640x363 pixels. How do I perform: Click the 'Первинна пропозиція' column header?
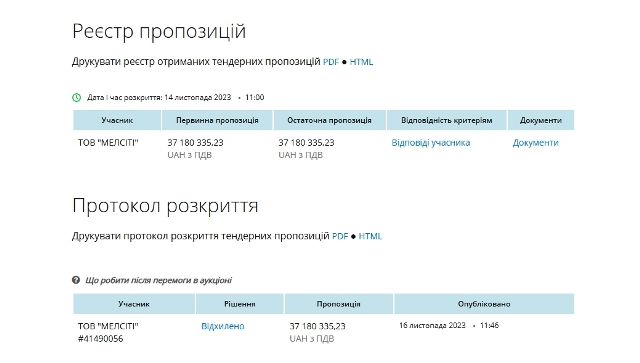(217, 120)
